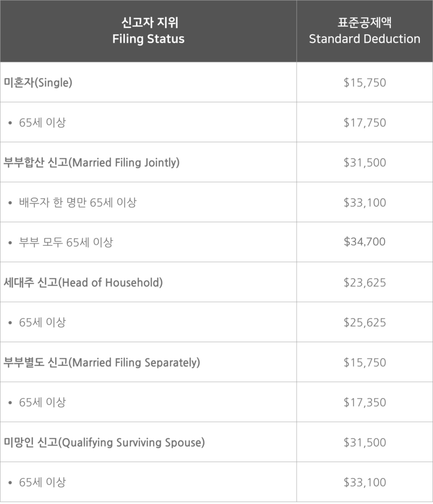
Task: Click 65세 이상 under Head of Household
Action: pos(42,322)
